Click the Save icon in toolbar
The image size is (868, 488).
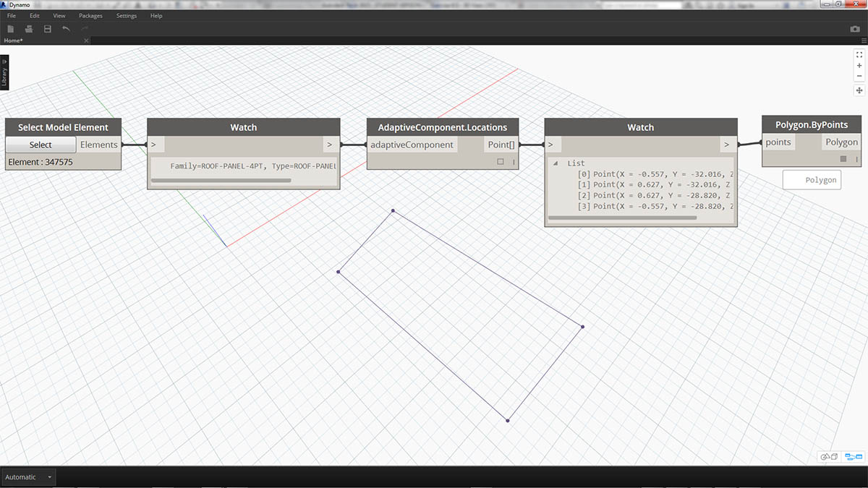48,29
